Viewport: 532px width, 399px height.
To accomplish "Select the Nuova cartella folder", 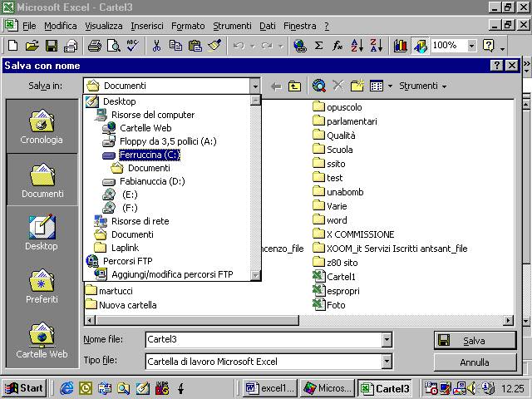I will [x=127, y=305].
